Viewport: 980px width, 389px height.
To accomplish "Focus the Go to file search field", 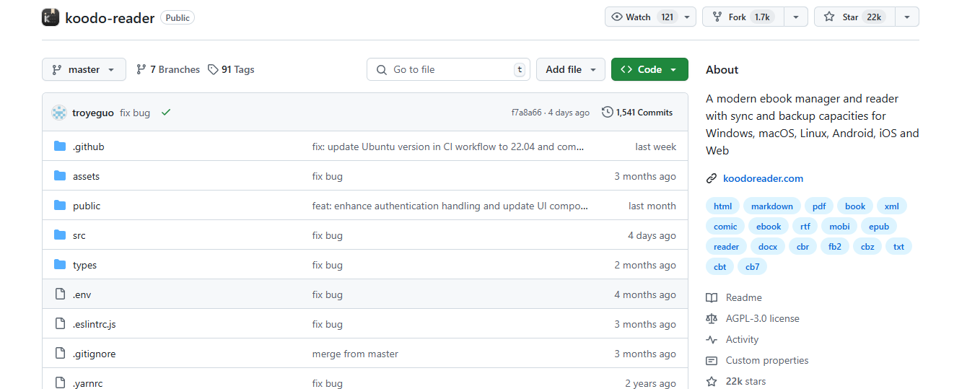I will [448, 69].
